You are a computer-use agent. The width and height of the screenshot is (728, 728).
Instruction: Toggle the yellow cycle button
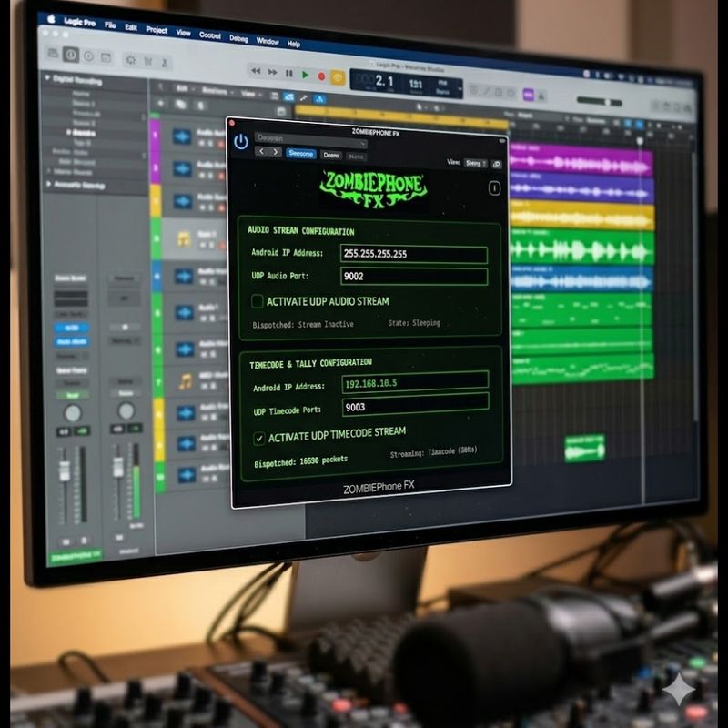[338, 77]
